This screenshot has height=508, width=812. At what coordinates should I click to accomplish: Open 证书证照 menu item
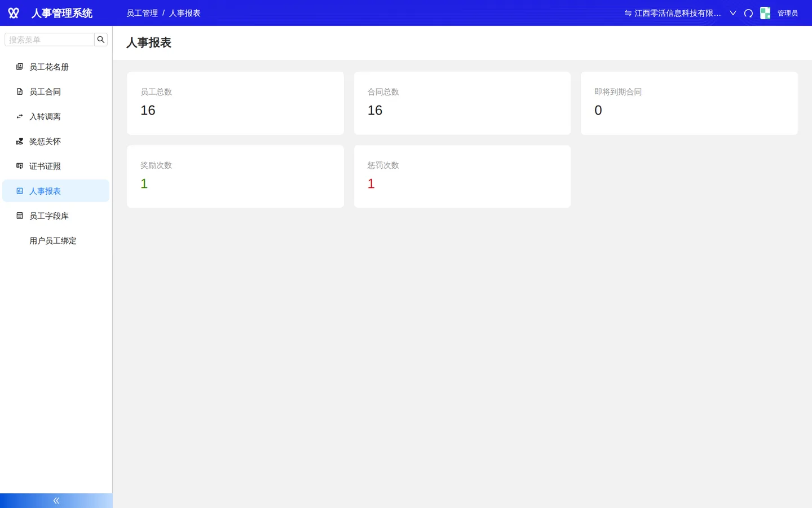click(56, 166)
